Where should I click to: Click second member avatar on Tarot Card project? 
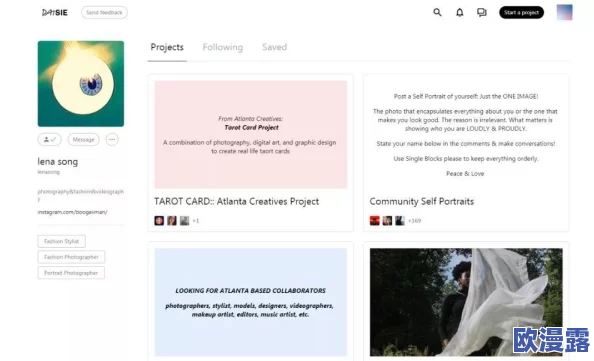click(x=172, y=220)
